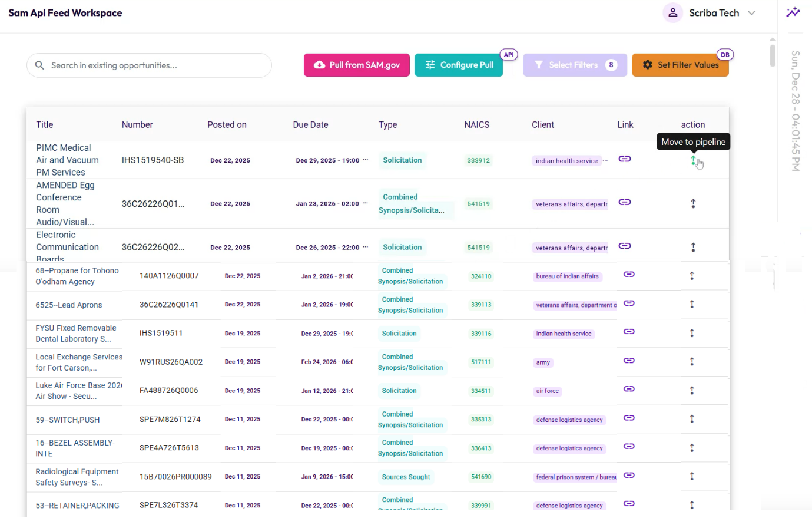812x518 pixels.
Task: Click the NAICS column header
Action: (476, 124)
